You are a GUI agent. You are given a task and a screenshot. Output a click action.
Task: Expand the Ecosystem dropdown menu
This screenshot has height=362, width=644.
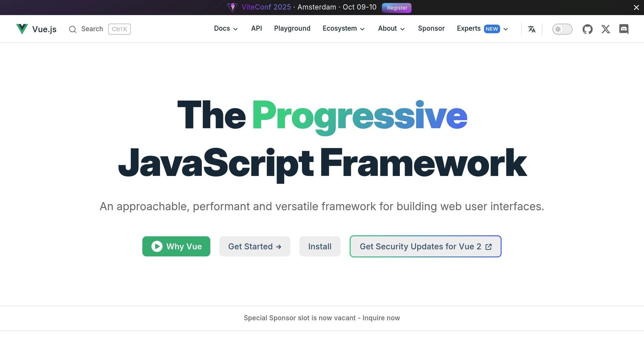(343, 29)
